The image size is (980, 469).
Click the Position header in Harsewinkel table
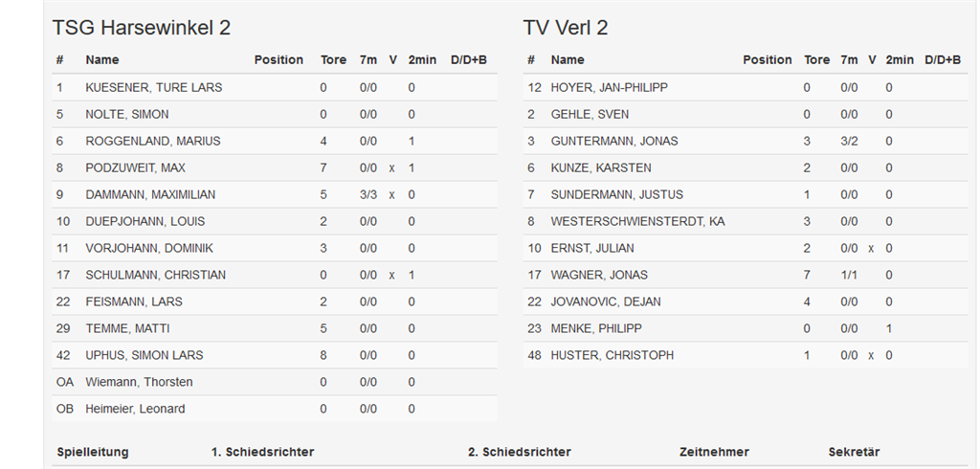278,59
